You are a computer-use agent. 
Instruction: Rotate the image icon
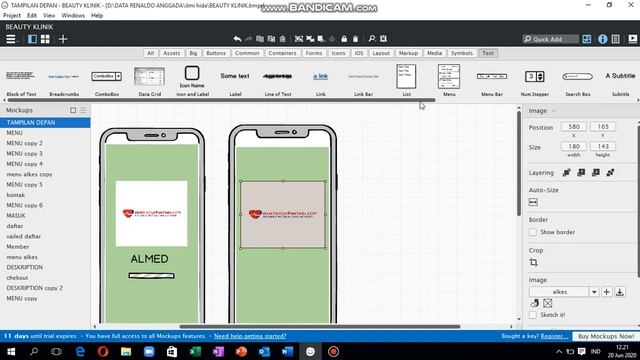(x=534, y=303)
